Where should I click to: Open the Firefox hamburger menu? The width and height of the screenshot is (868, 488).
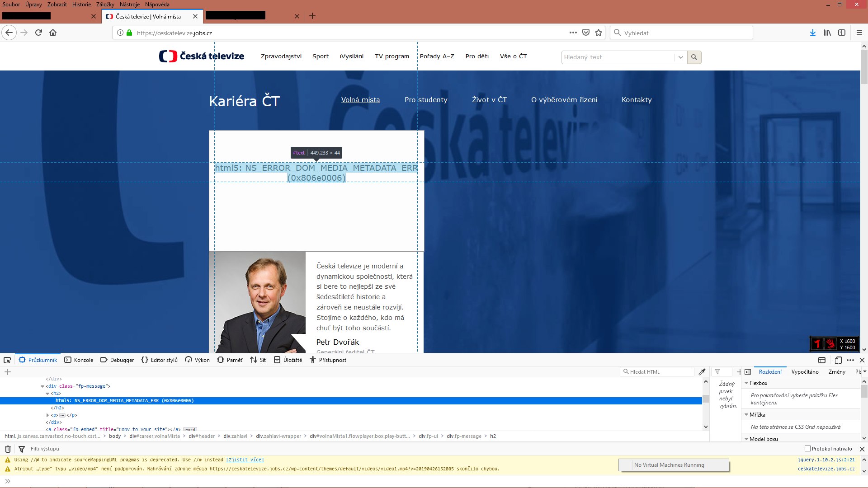pyautogui.click(x=859, y=33)
